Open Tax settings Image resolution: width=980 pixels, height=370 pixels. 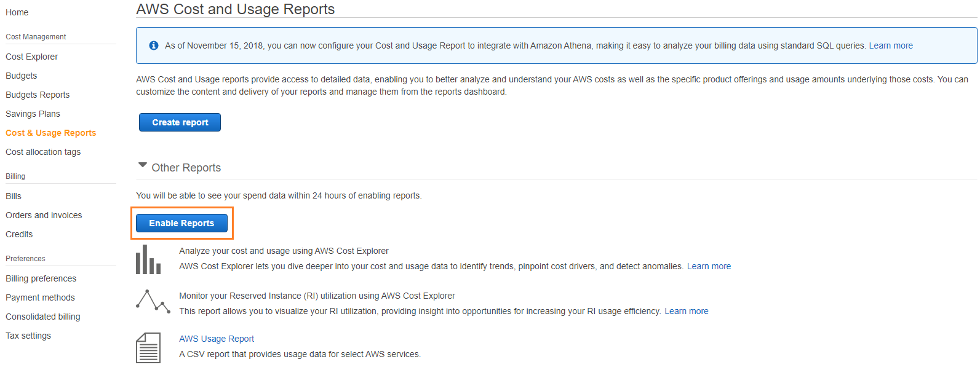(28, 336)
